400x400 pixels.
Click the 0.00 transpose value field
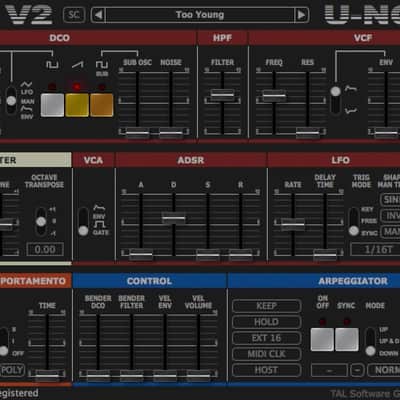[45, 249]
